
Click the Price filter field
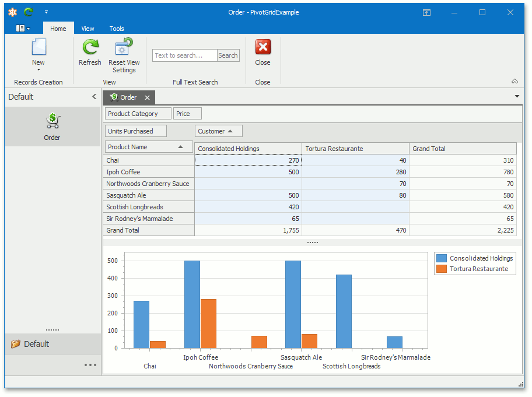click(x=187, y=114)
